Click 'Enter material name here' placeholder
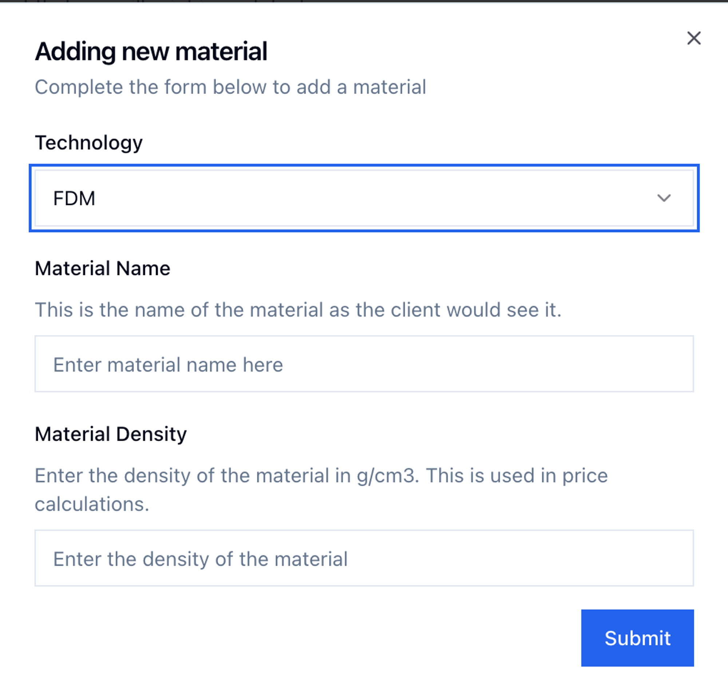This screenshot has width=728, height=700. pos(168,365)
